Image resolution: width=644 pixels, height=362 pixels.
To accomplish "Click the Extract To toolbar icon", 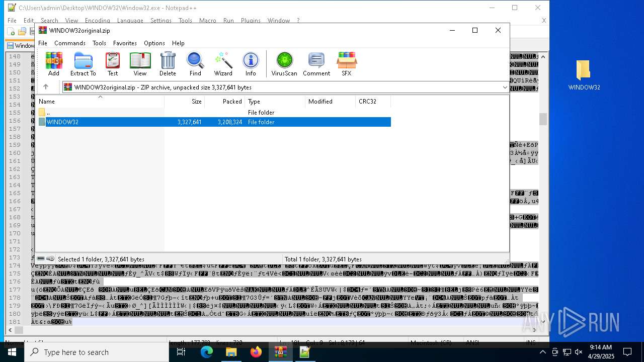I will point(83,64).
